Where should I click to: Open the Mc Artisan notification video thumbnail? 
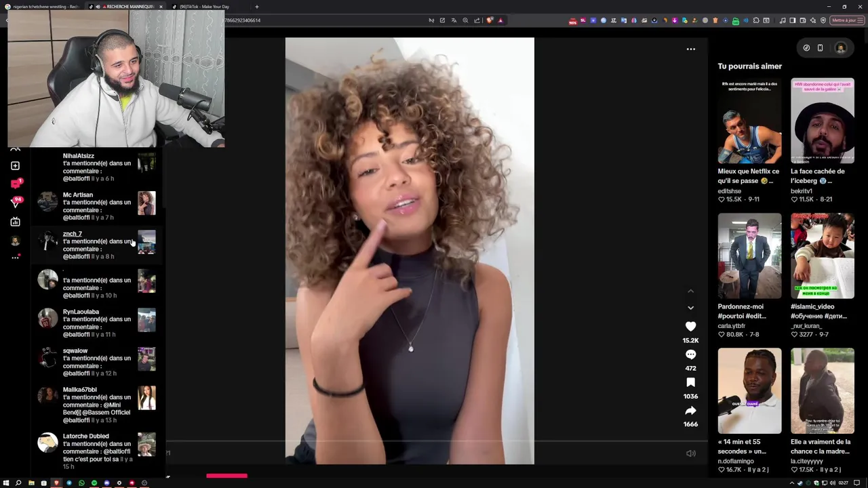point(146,203)
